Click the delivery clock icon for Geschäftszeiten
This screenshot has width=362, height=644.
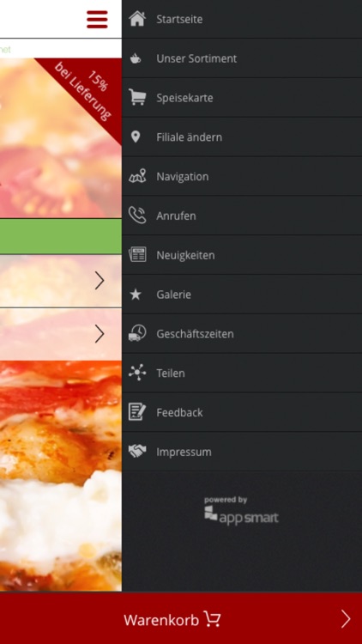137,333
